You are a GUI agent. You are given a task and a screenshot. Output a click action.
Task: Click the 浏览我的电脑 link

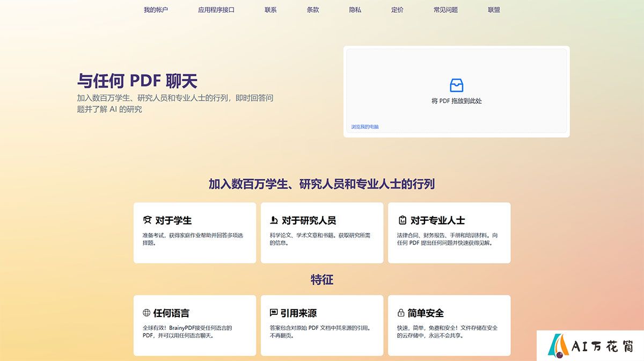click(x=365, y=127)
